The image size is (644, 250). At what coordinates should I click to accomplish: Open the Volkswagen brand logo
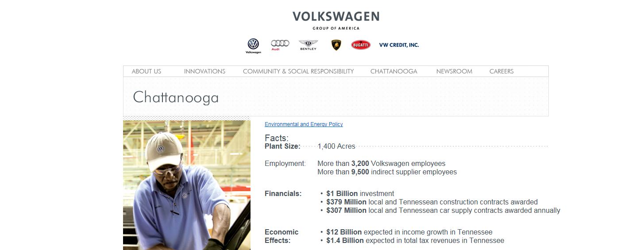(x=253, y=45)
